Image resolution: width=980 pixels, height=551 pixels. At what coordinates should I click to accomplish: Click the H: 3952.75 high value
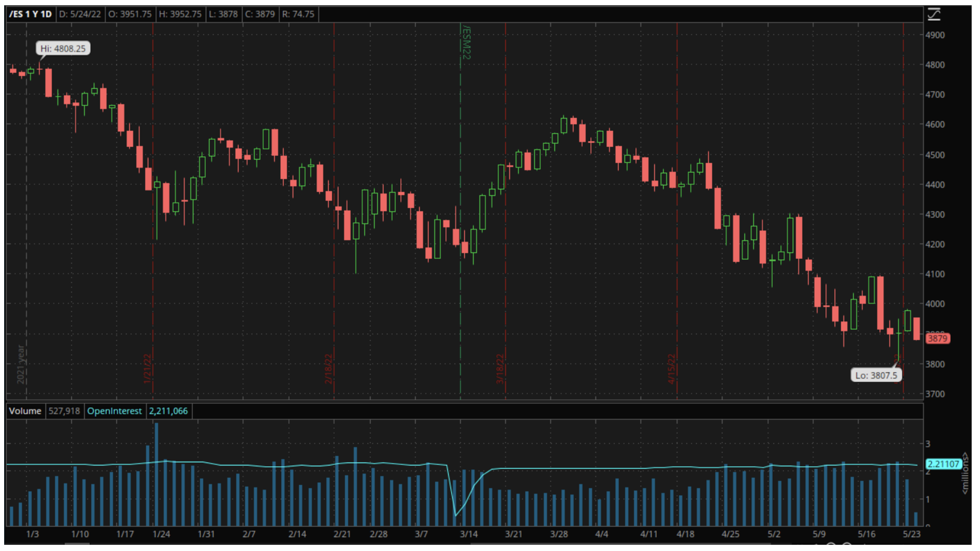point(180,14)
